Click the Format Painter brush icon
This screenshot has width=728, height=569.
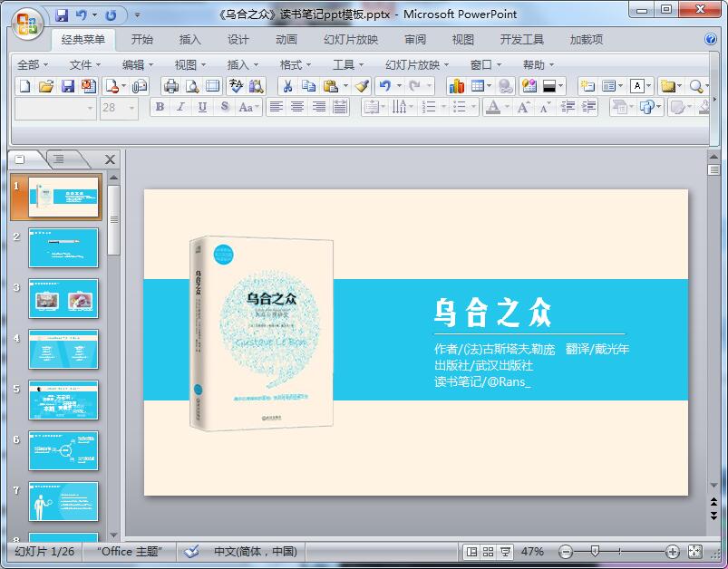click(362, 86)
